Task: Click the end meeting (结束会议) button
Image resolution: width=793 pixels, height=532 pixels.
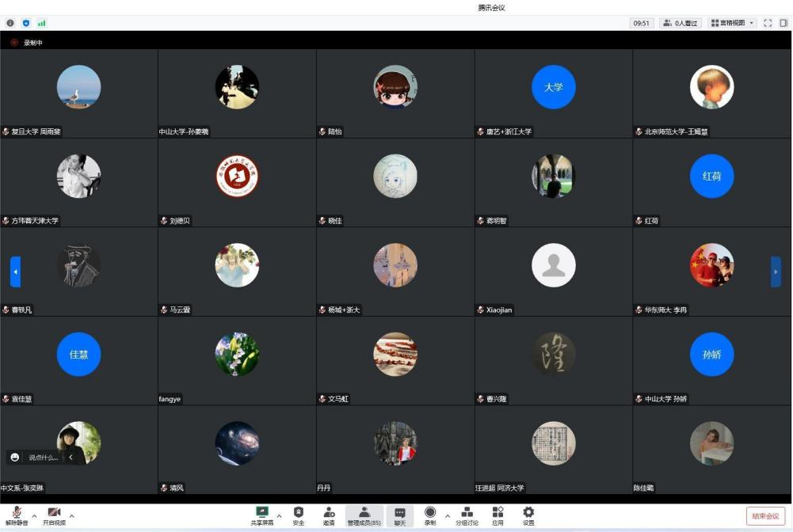Action: click(x=765, y=516)
